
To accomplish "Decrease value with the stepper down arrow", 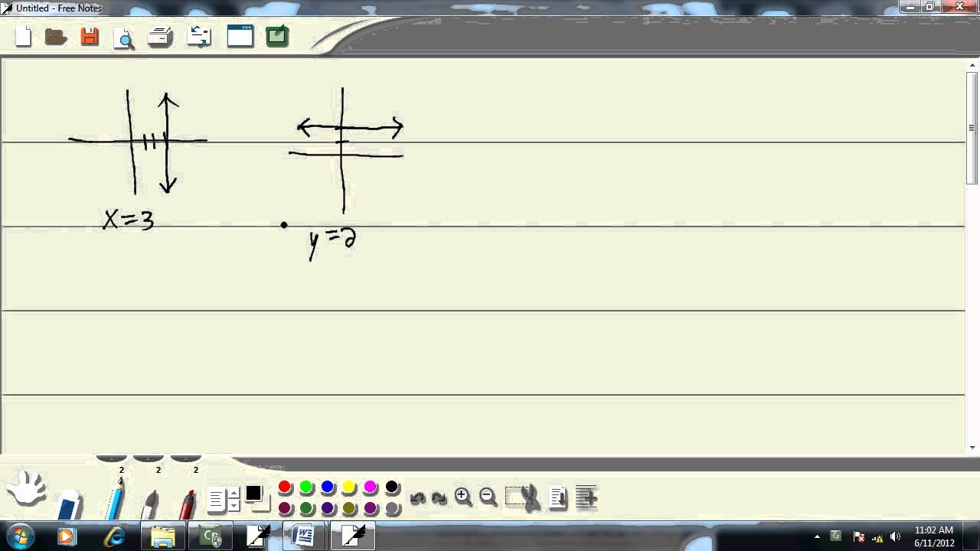I will [234, 507].
